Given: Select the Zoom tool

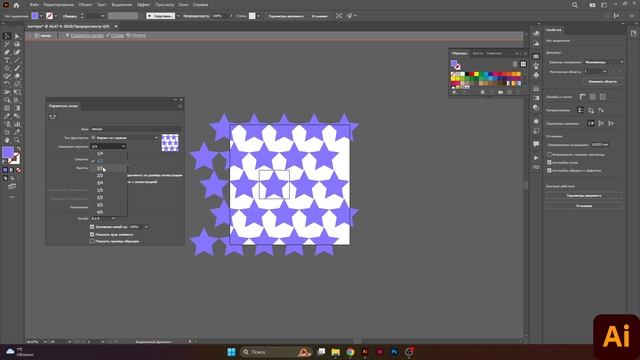Looking at the screenshot, I should click(x=17, y=140).
